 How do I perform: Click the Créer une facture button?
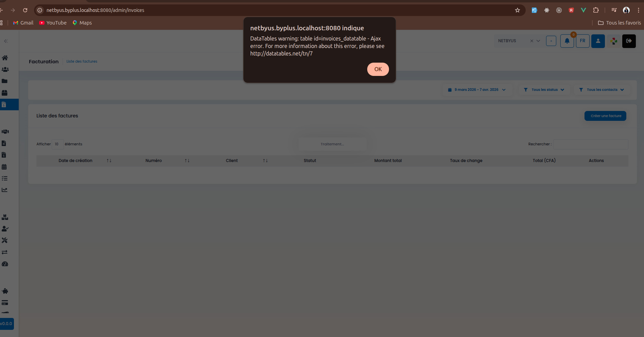605,116
